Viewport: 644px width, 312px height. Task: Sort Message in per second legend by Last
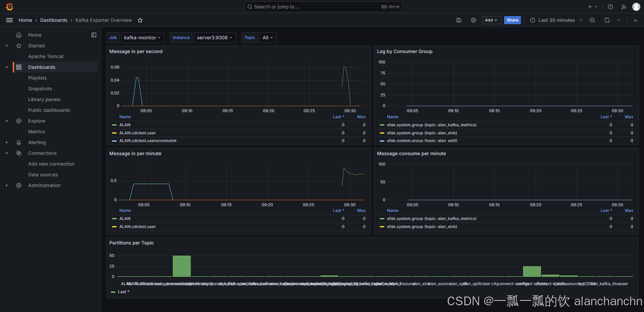click(x=338, y=117)
